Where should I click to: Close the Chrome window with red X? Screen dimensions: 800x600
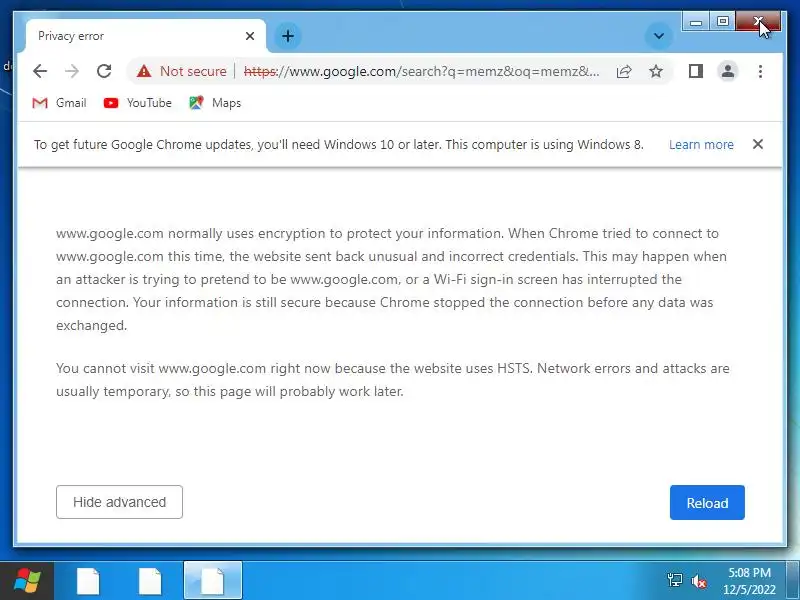coord(758,21)
